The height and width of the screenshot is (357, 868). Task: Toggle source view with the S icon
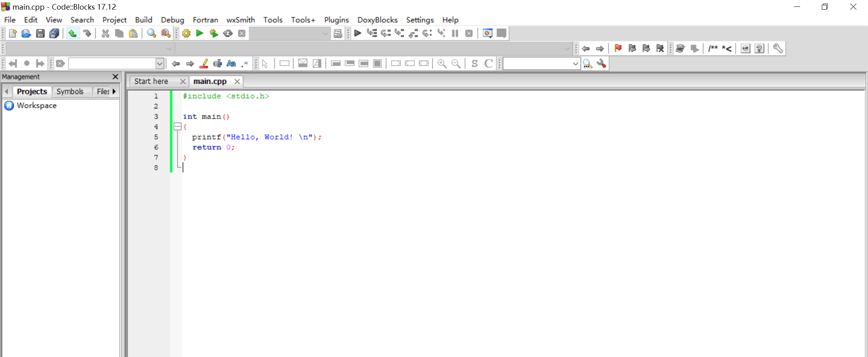coord(475,63)
